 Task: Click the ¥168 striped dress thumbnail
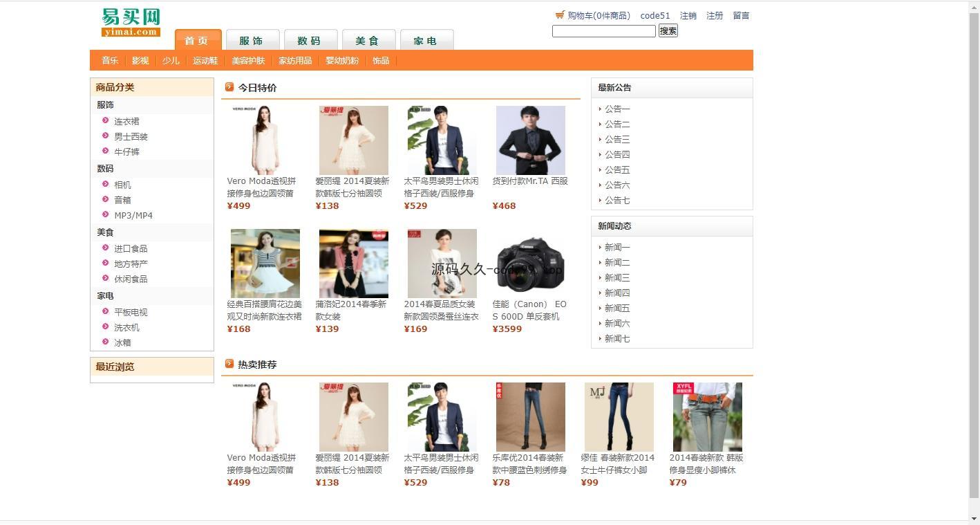click(x=265, y=264)
